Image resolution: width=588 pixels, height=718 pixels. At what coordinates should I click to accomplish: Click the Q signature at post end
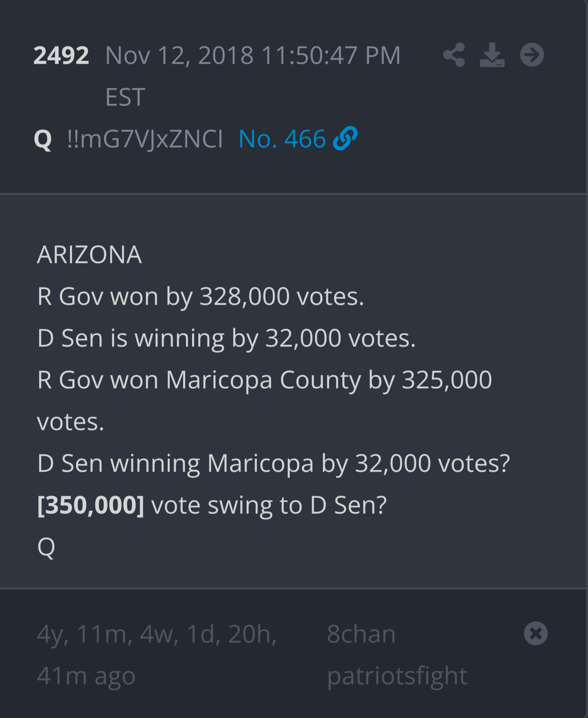pyautogui.click(x=46, y=547)
